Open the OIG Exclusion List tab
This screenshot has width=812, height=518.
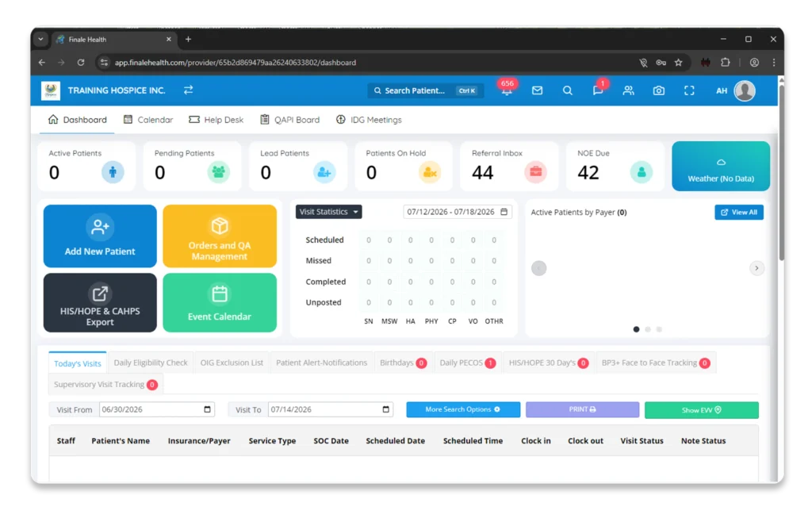232,363
